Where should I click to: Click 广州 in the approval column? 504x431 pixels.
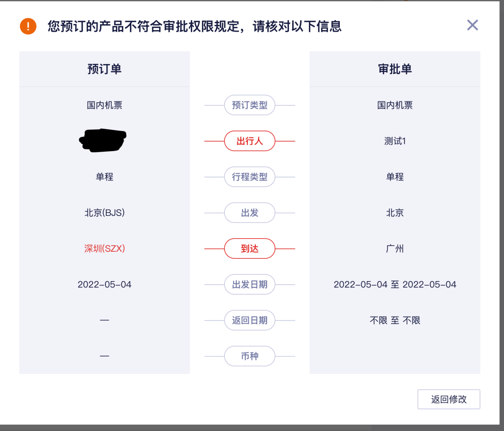pyautogui.click(x=395, y=249)
